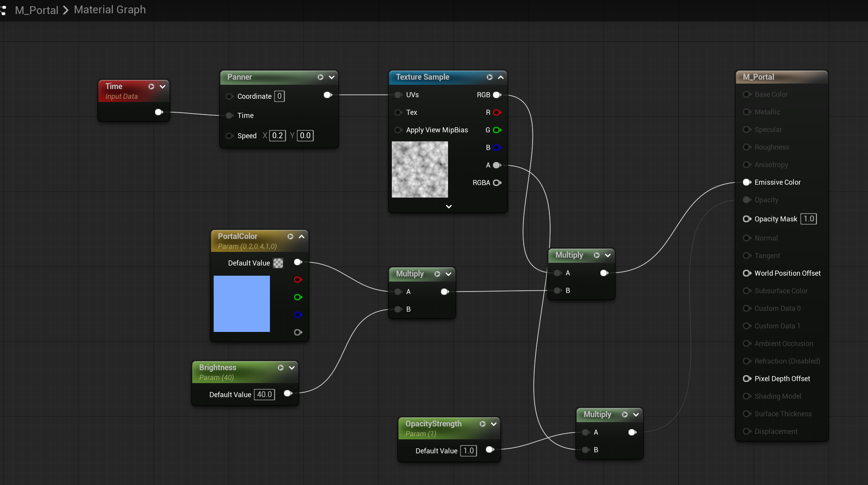Click the Speed Y value field
Image resolution: width=868 pixels, height=485 pixels.
coord(305,136)
